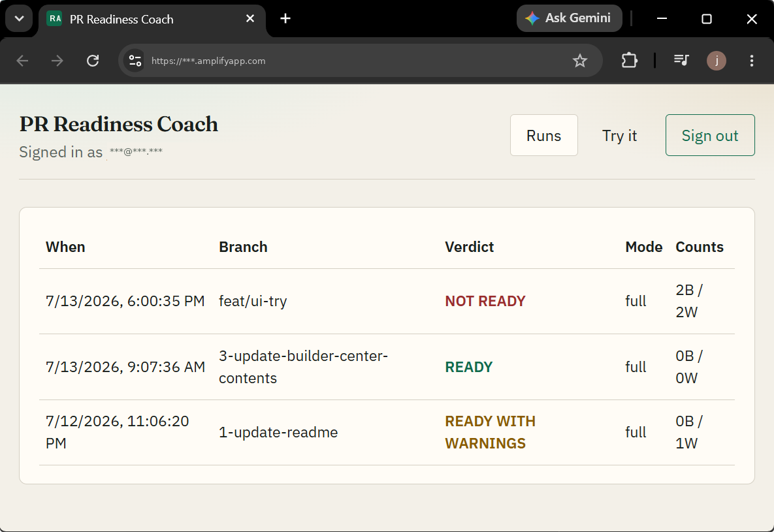Open the profile avatar 'j'
The image size is (774, 532).
click(717, 61)
